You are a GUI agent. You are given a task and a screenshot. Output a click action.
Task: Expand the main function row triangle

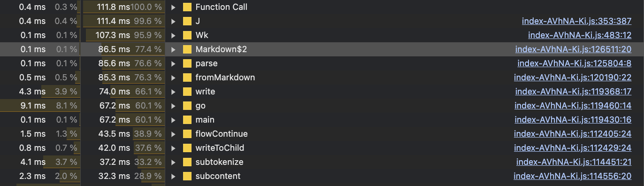pos(174,120)
